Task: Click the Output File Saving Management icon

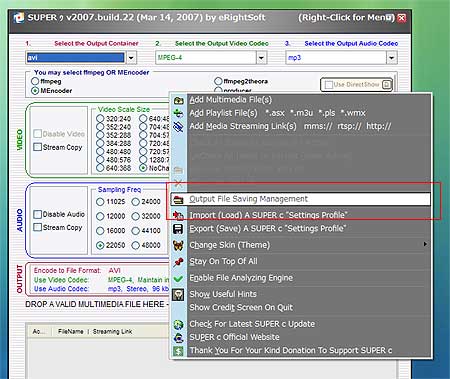Action: (178, 199)
